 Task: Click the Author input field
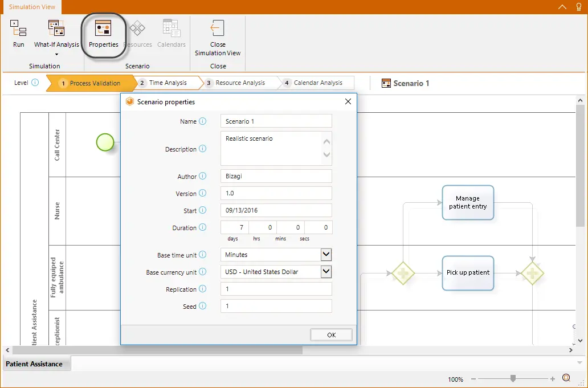tap(276, 176)
